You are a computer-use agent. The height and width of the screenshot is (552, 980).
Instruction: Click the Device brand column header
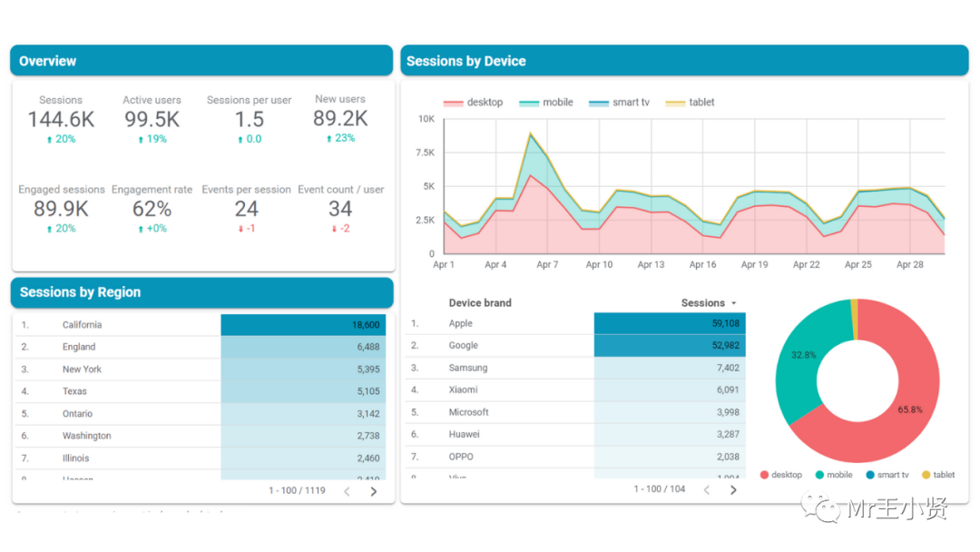(x=480, y=302)
